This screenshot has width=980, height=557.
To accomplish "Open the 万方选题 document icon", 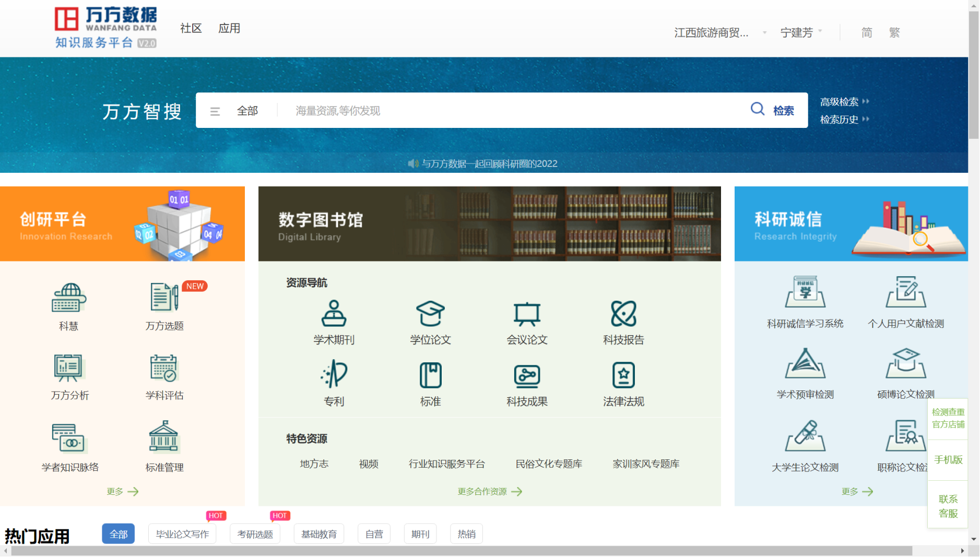I will pyautogui.click(x=164, y=297).
